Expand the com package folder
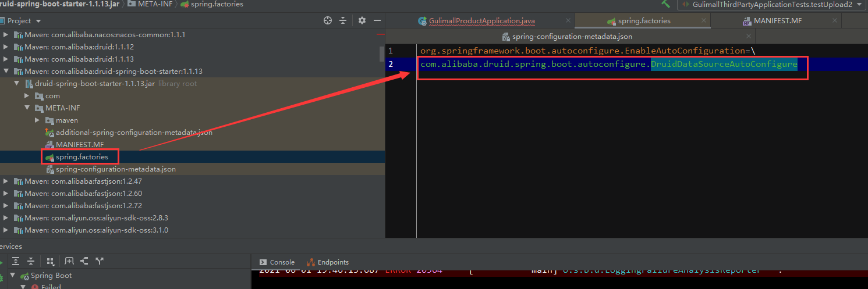Screen dimensions: 868x289 [x=27, y=96]
